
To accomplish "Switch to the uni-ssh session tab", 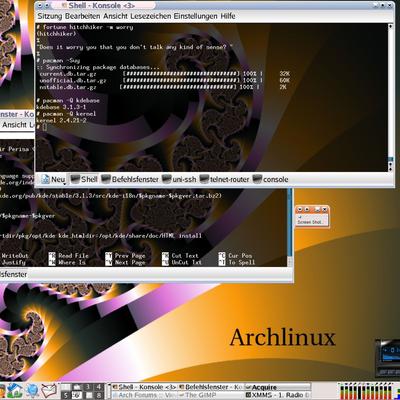I will pyautogui.click(x=179, y=179).
